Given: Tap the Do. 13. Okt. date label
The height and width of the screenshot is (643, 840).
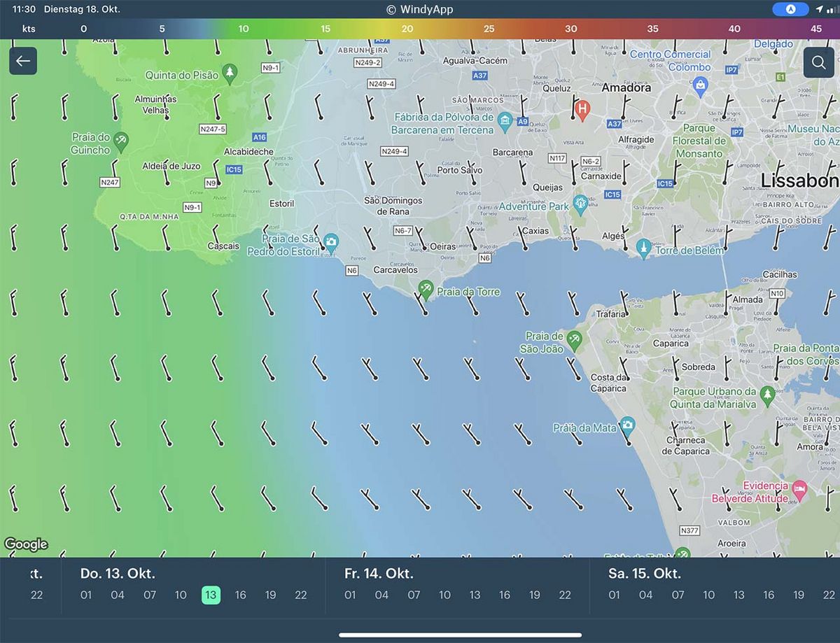Looking at the screenshot, I should pyautogui.click(x=118, y=574).
